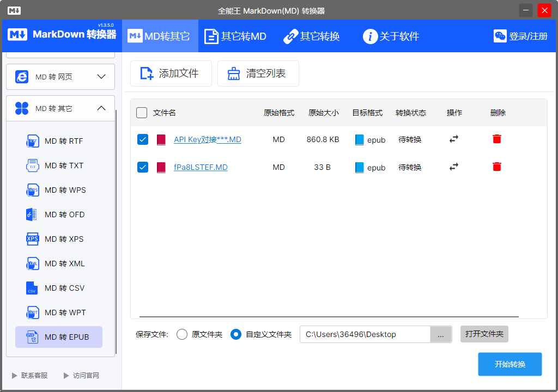
Task: Click the four-leaf icon of MD 转 其它
Action: pos(22,108)
